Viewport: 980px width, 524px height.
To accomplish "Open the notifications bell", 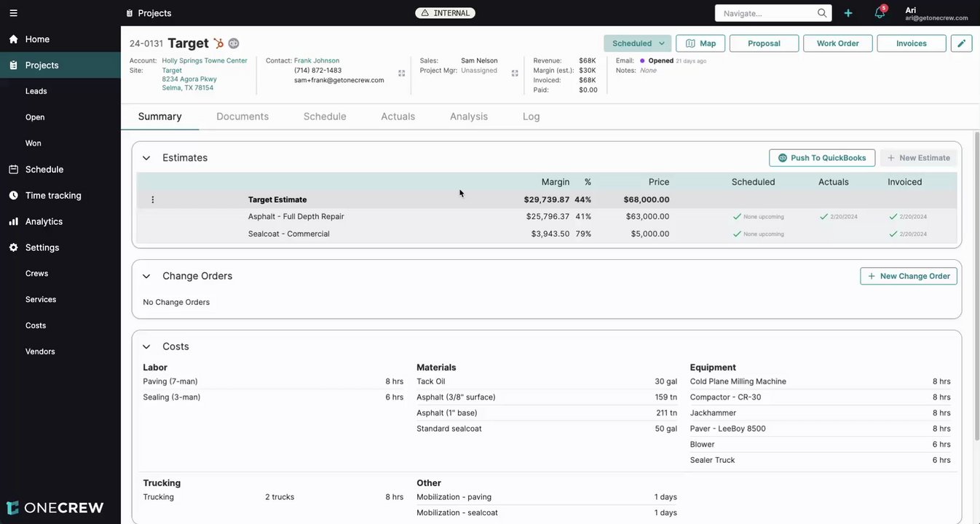I will coord(880,13).
